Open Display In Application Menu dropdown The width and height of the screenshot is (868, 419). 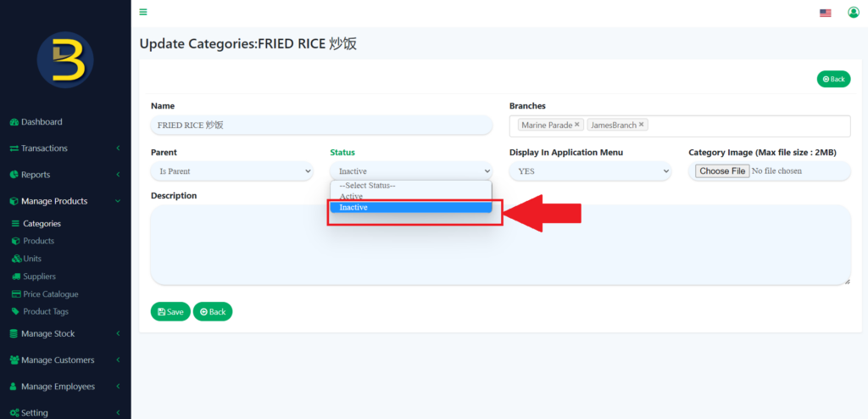pyautogui.click(x=590, y=171)
